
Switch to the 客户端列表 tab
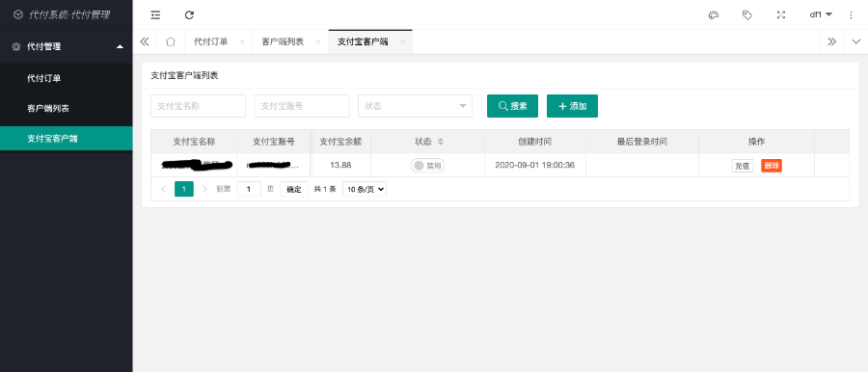click(x=283, y=42)
